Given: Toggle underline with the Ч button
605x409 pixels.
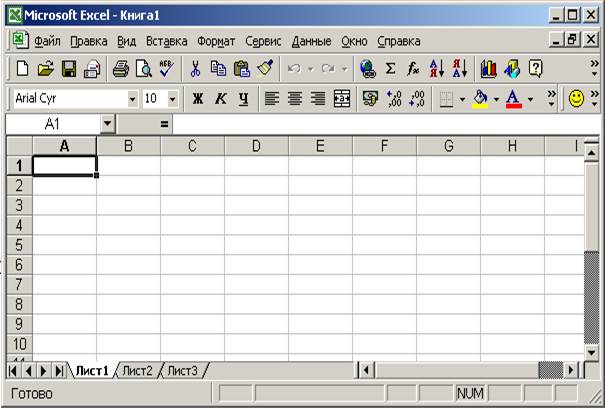Looking at the screenshot, I should pos(243,99).
